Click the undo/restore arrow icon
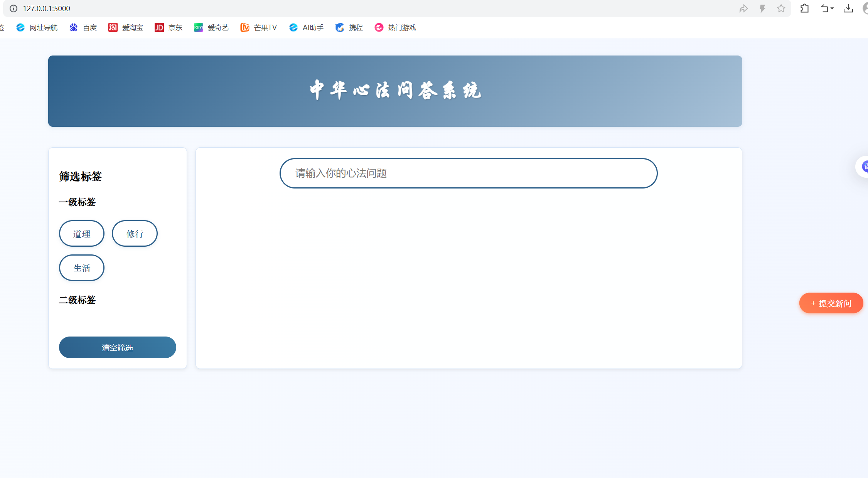Screen dimensions: 868x478 click(824, 8)
